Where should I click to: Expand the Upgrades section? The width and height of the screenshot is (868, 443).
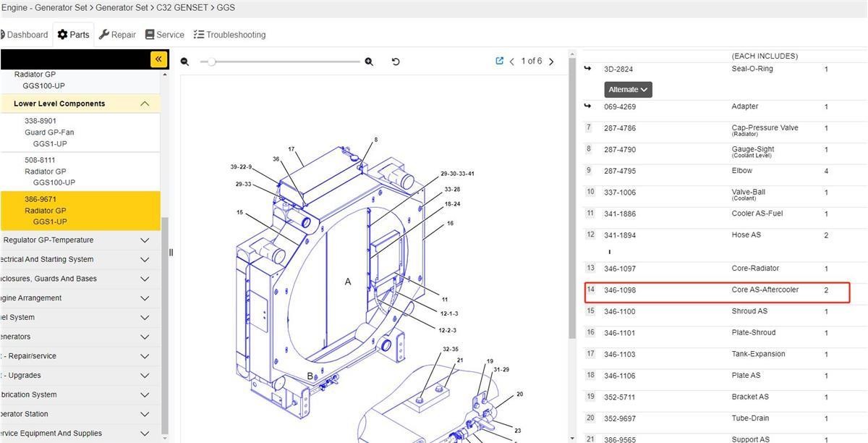145,376
